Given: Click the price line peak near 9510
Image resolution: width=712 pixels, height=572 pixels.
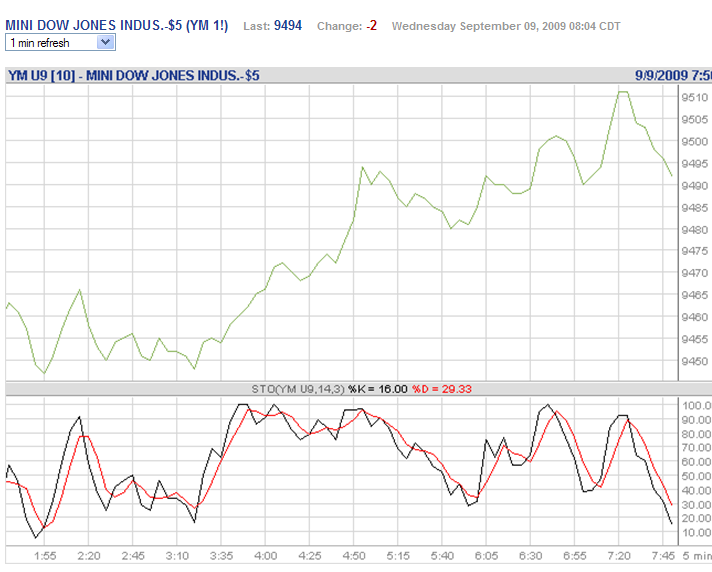Looking at the screenshot, I should (623, 92).
